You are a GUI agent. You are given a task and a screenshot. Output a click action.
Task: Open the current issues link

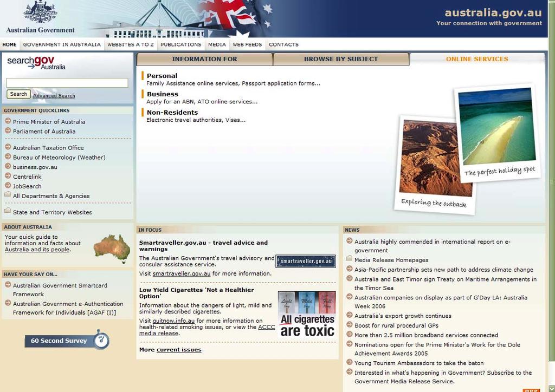pyautogui.click(x=179, y=350)
